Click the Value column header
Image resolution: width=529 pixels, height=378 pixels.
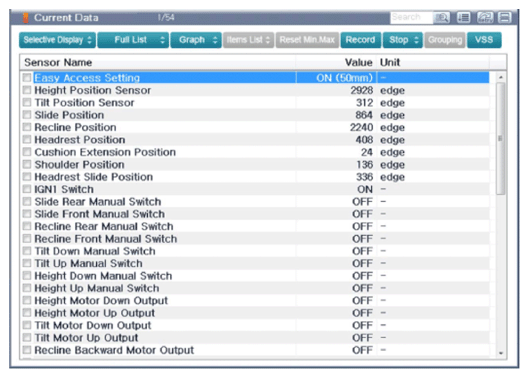[x=336, y=62]
